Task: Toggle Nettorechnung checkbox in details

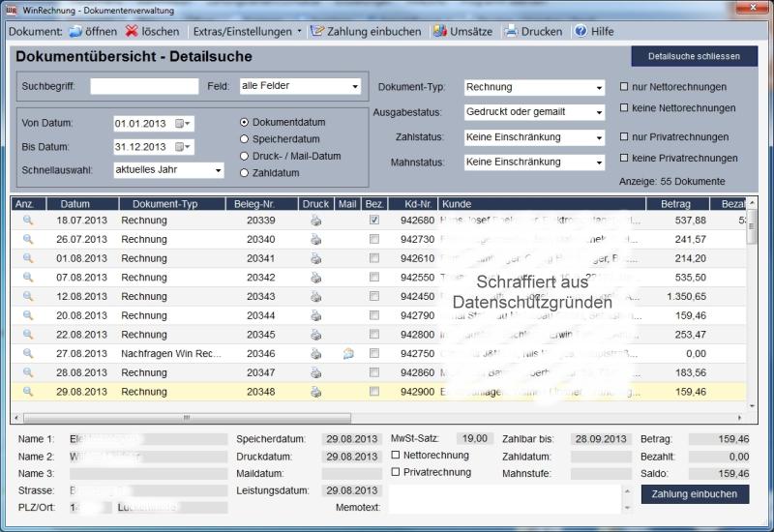Action: coord(396,455)
